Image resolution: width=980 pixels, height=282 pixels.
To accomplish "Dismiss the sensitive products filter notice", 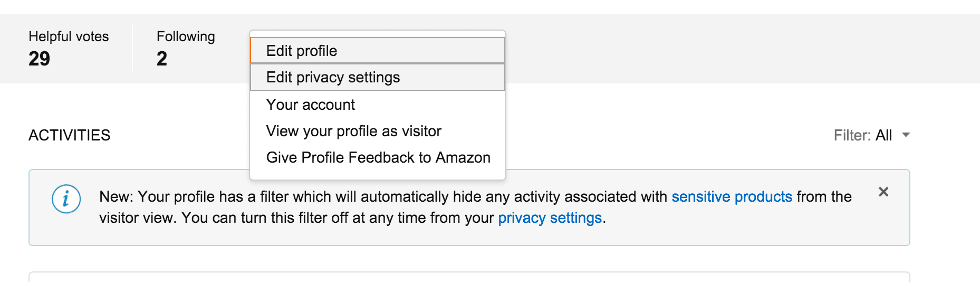I will point(883,192).
